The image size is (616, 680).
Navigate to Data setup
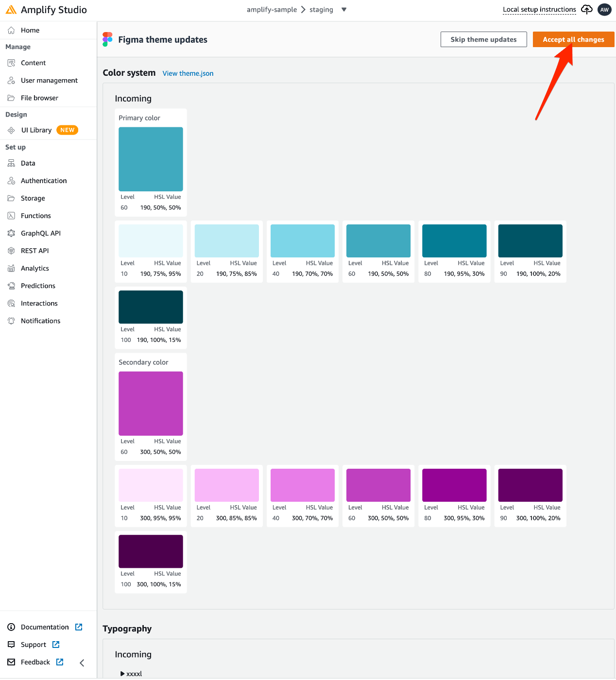[x=28, y=163]
